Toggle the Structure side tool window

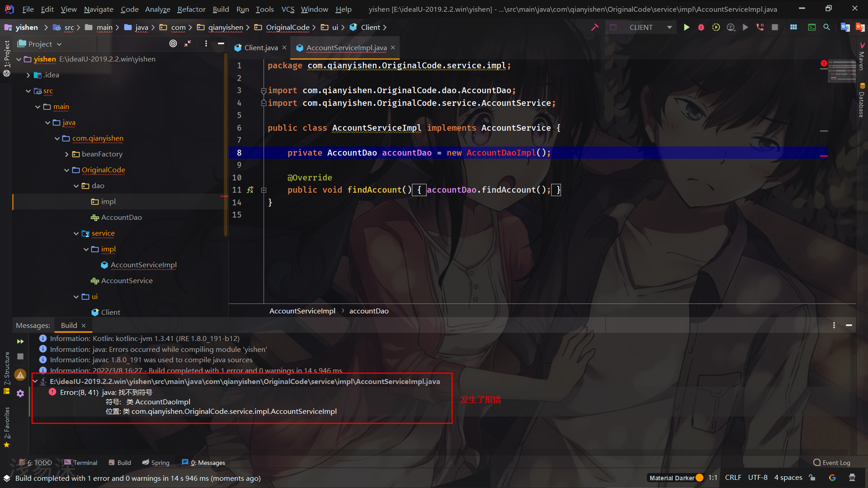point(7,373)
